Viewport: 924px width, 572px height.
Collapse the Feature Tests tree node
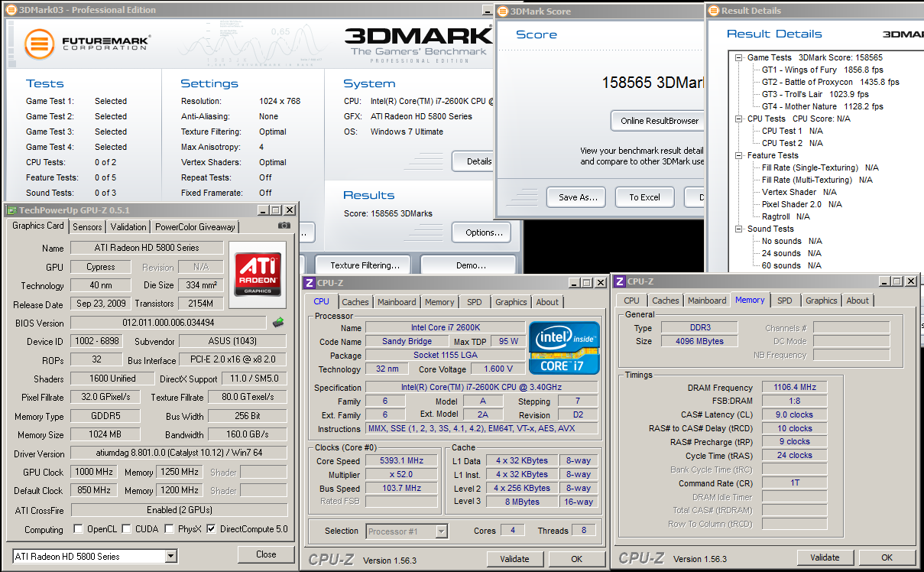pos(739,155)
